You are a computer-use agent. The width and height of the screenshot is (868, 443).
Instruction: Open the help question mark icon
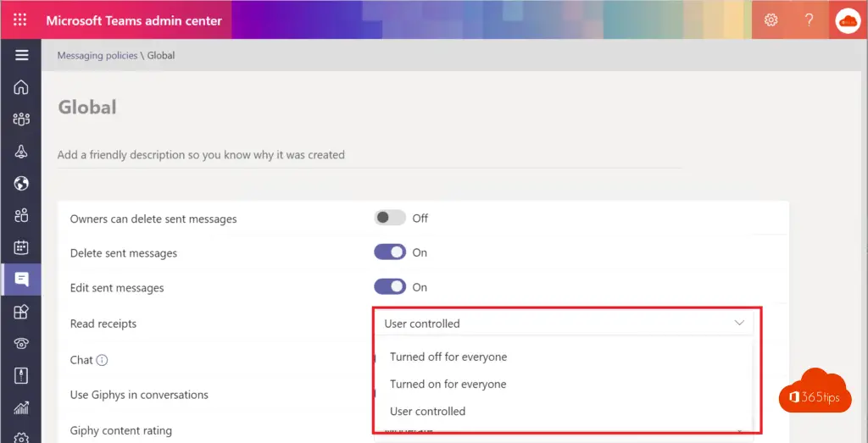click(810, 20)
